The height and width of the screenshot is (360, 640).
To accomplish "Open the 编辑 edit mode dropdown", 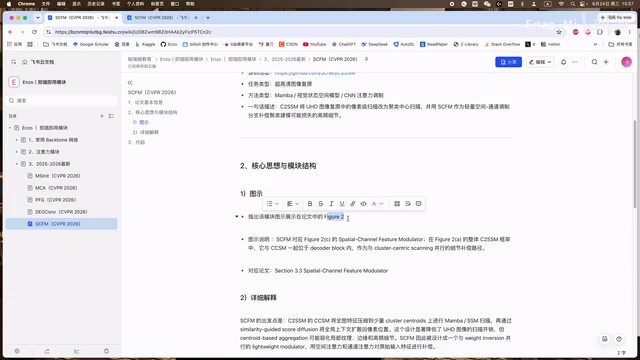I will coord(540,62).
